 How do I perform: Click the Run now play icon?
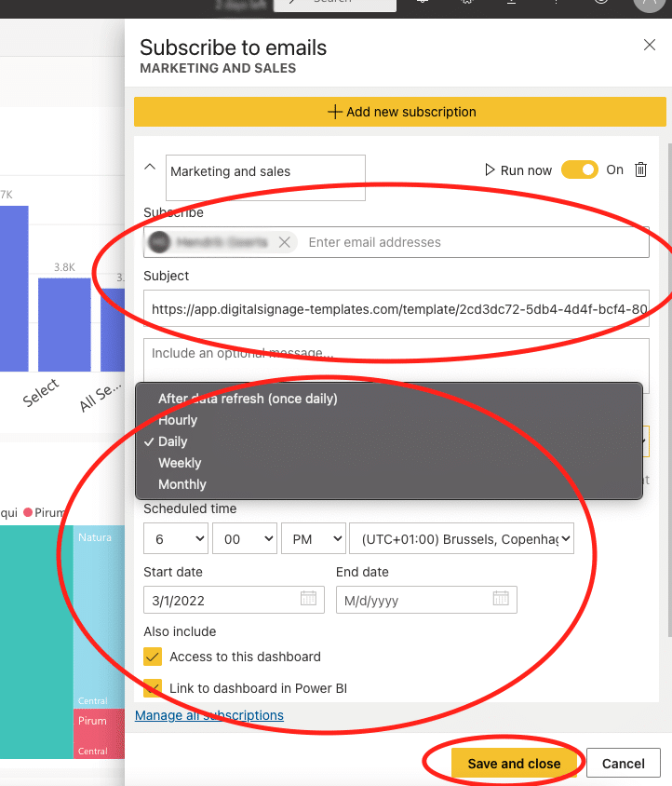tap(490, 169)
